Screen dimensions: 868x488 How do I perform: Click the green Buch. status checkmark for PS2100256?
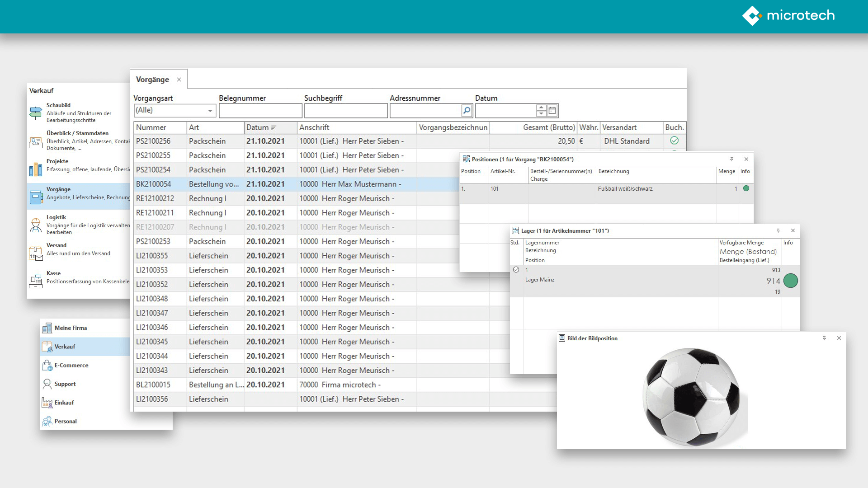click(674, 141)
